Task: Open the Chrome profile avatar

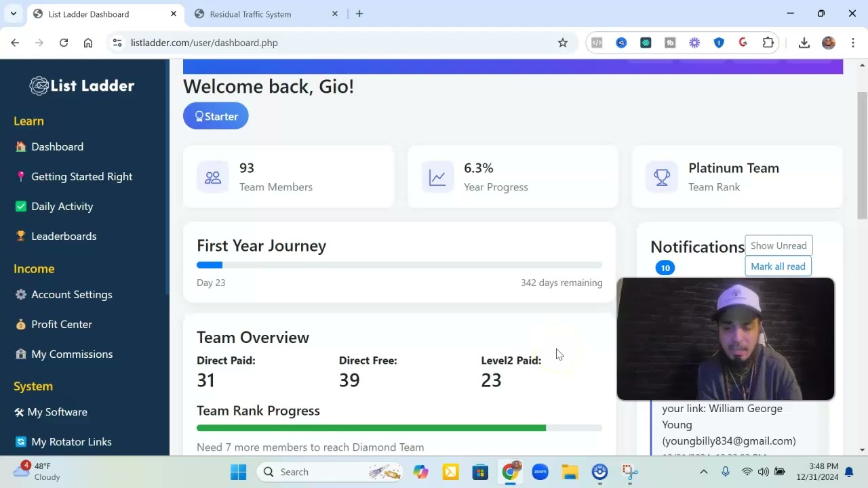Action: pos(829,43)
